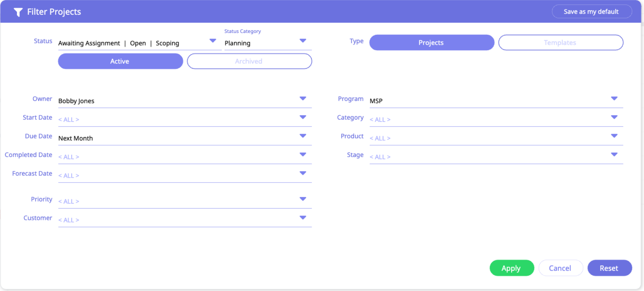644x291 pixels.
Task: Open the Owner dropdown arrow
Action: click(x=302, y=99)
